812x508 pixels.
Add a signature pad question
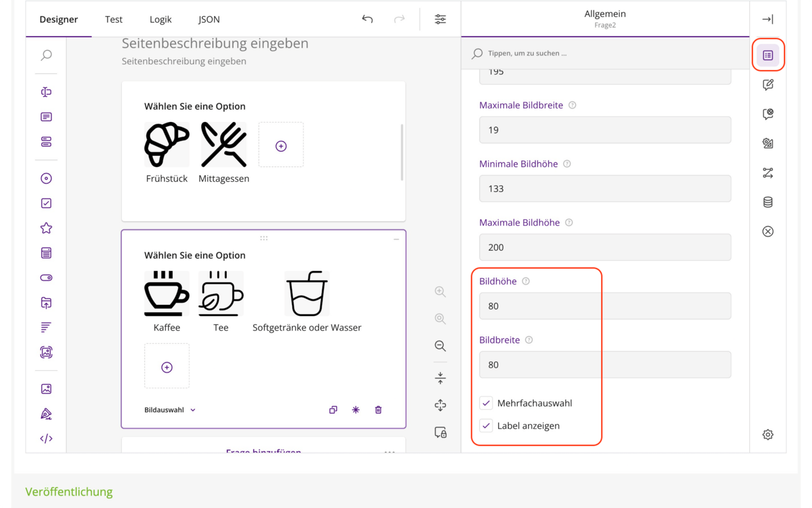point(46,414)
